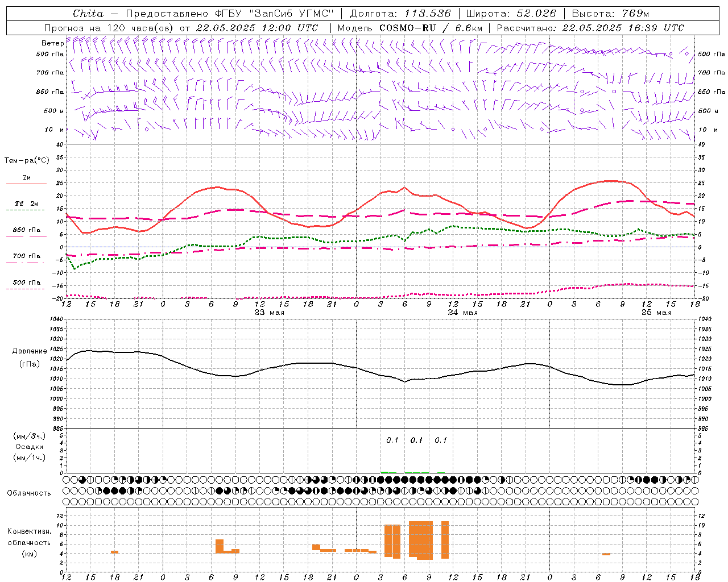Select the "500 м" wind level label on left
This screenshot has width=728, height=582.
click(x=54, y=111)
